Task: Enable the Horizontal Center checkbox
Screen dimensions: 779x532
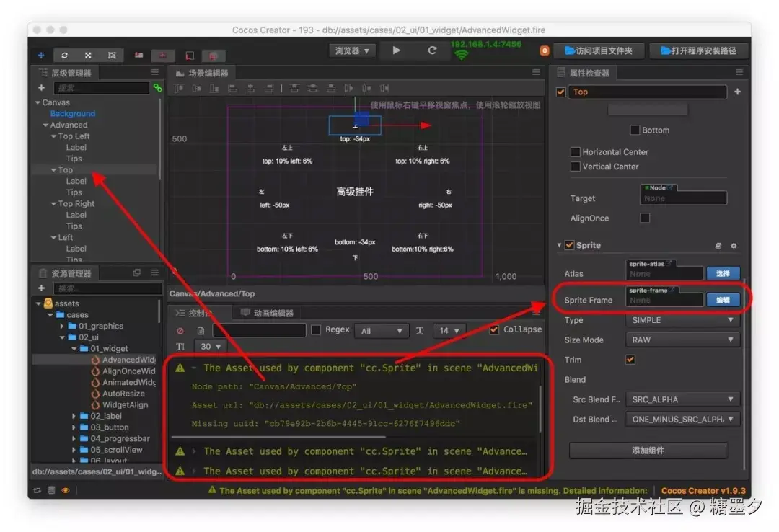Action: click(576, 151)
